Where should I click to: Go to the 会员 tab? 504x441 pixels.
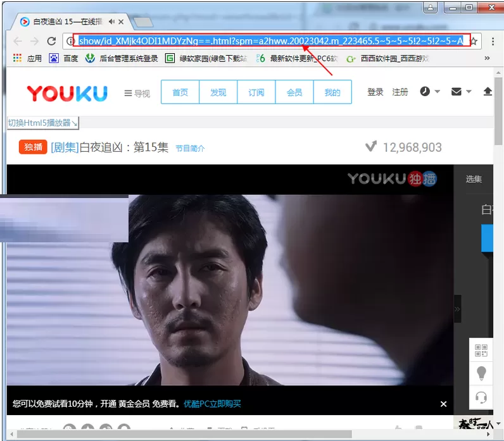pos(294,92)
